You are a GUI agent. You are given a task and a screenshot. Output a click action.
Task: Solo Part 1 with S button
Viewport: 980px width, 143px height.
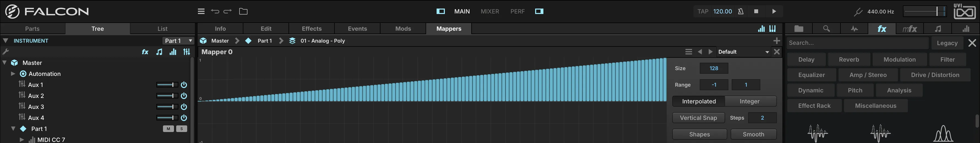[181, 128]
